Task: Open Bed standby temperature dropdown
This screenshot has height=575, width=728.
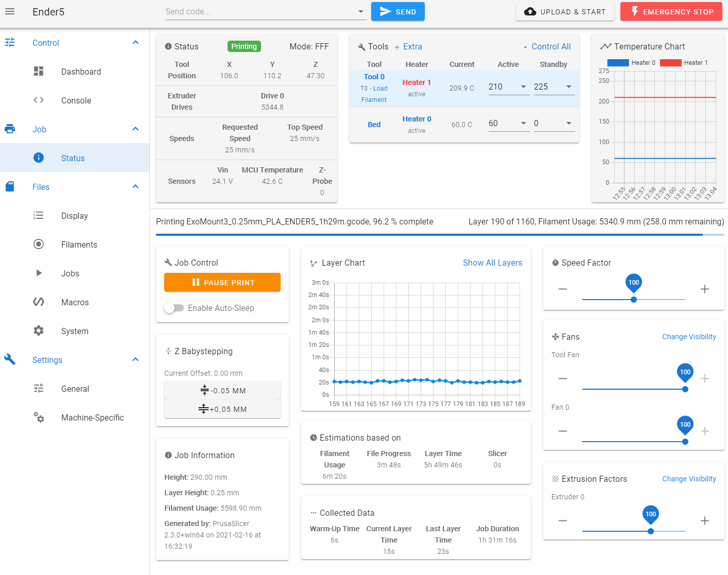Action: 569,124
